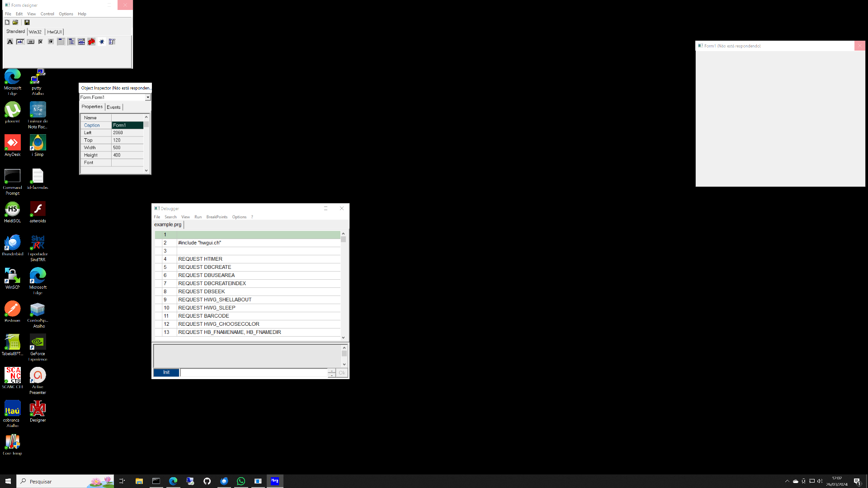Click the Open file toolbar icon
This screenshot has height=488, width=868.
15,22
